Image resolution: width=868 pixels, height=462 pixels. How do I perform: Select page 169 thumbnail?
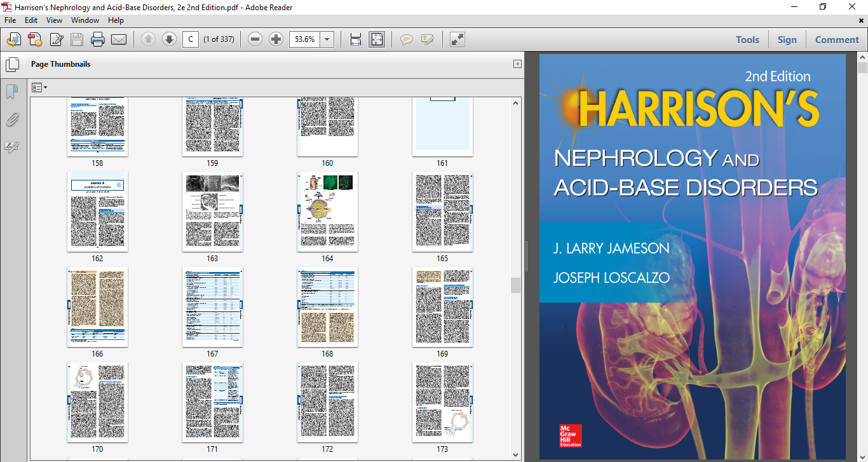click(442, 307)
